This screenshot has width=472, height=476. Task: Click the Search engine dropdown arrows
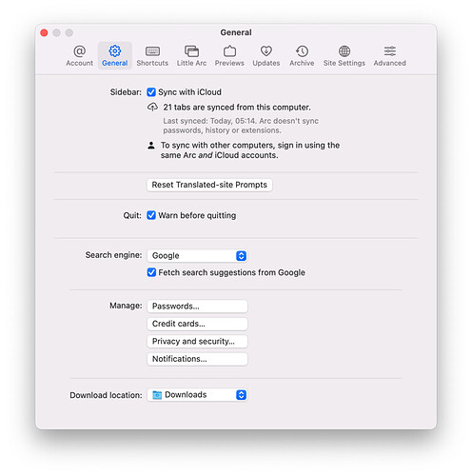[x=241, y=256]
